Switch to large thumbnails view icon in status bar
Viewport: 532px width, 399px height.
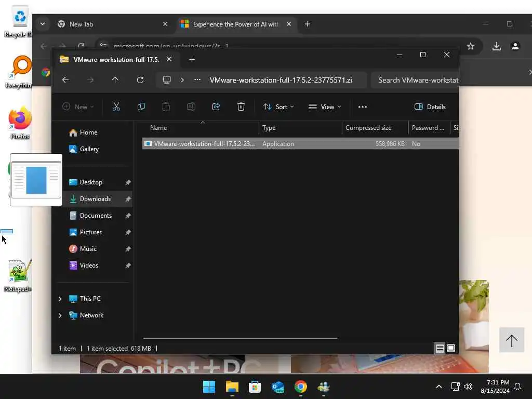coord(451,348)
